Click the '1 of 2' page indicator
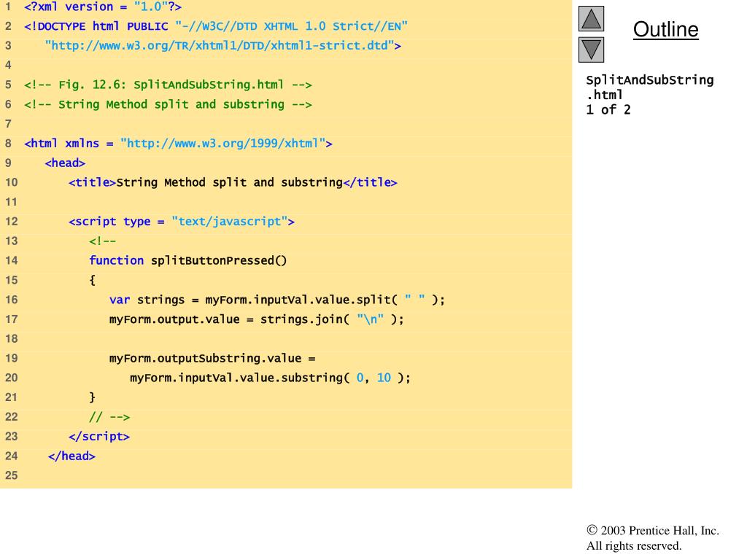The width and height of the screenshot is (747, 560). [608, 110]
